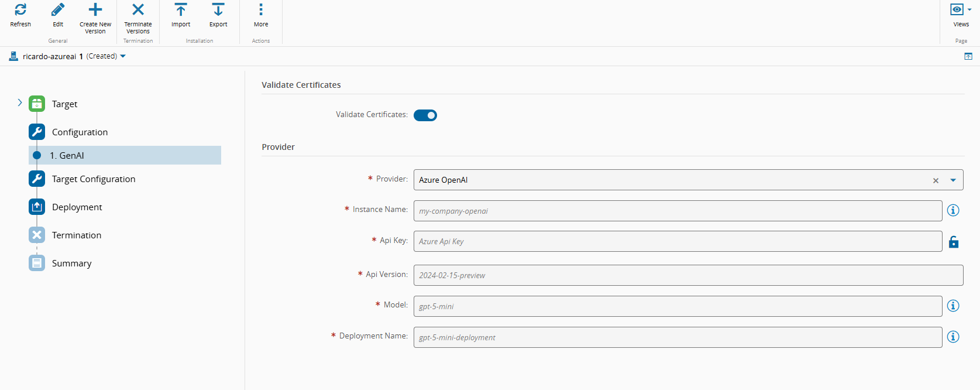Go to the Deployment step
The width and height of the screenshot is (980, 390).
point(77,207)
